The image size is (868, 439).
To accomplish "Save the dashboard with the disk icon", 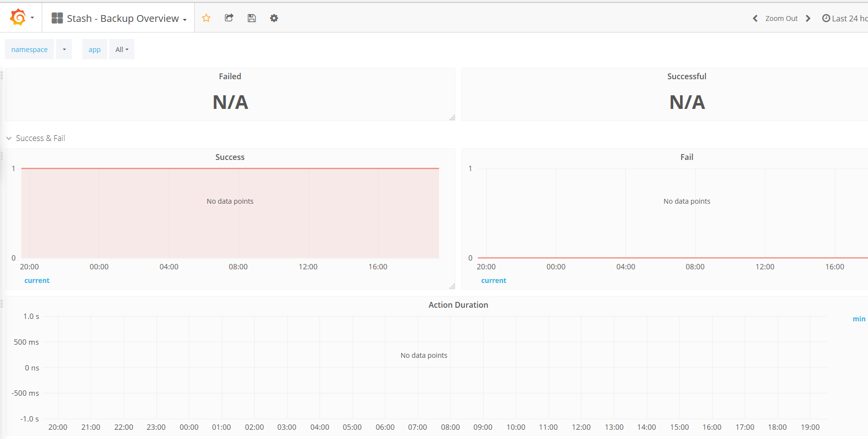I will 252,18.
